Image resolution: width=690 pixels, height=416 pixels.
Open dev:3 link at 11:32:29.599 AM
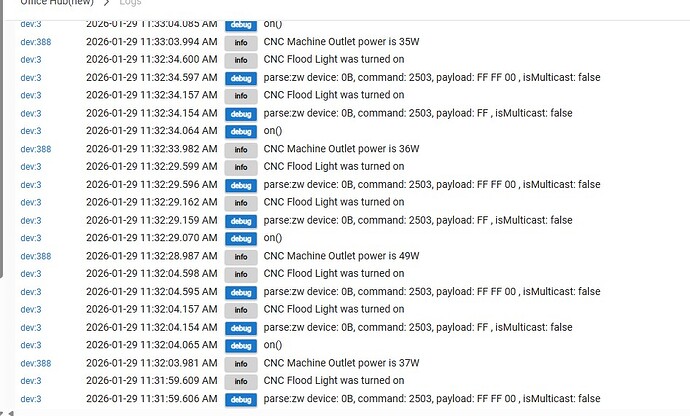[31, 166]
